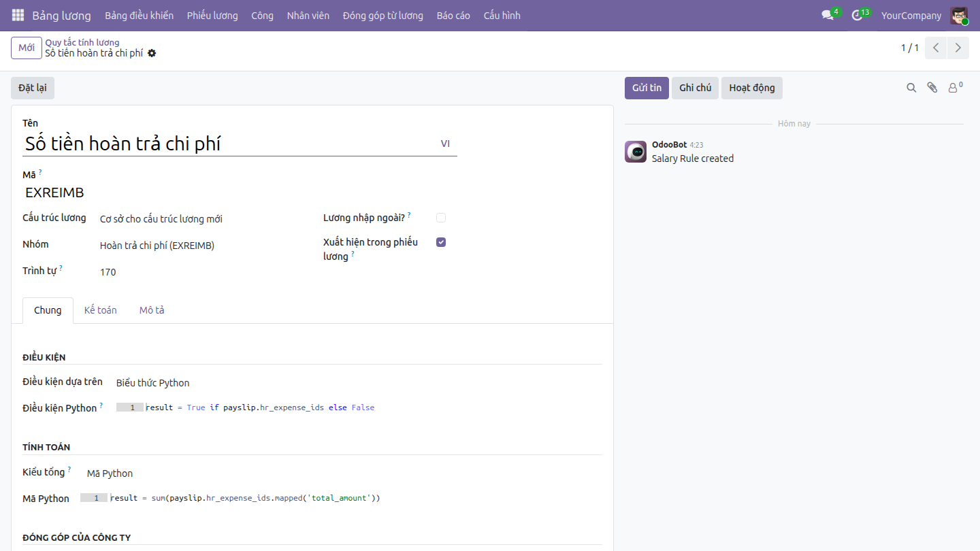
Task: Go to next record arrow
Action: (x=958, y=48)
